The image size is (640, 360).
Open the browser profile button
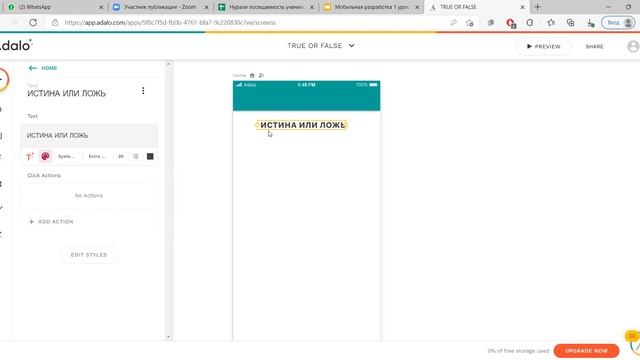618,23
